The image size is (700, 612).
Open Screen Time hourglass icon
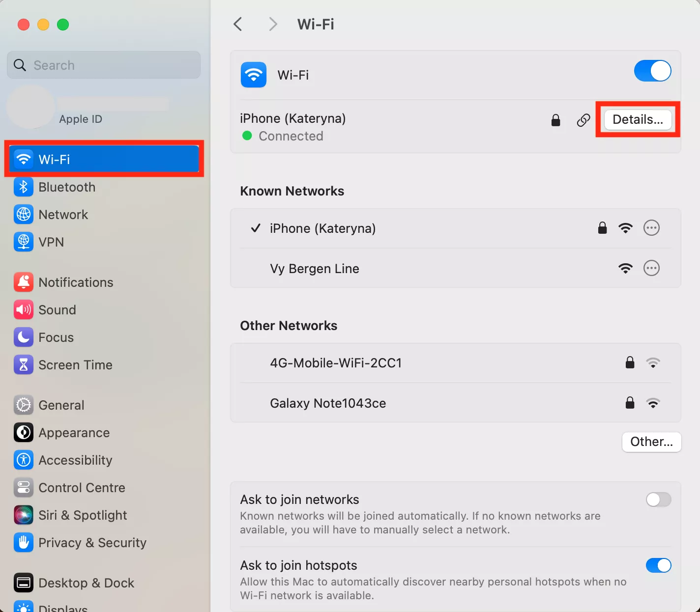click(23, 365)
